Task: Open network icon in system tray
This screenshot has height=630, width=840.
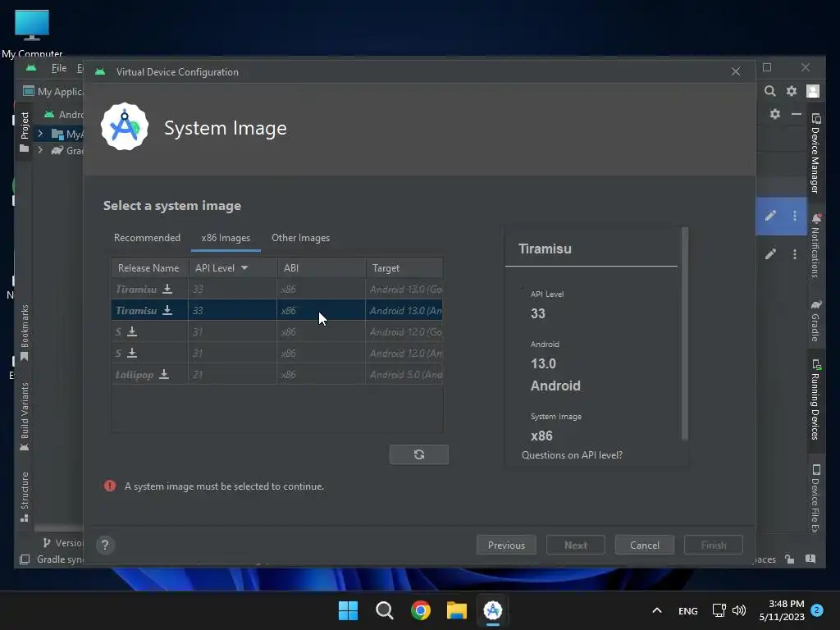Action: pos(719,610)
